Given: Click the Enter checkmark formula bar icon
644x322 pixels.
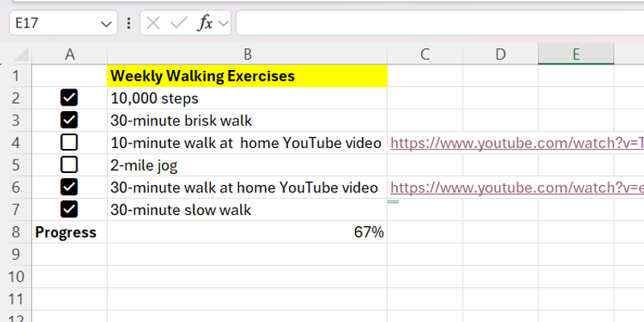Looking at the screenshot, I should tap(179, 23).
